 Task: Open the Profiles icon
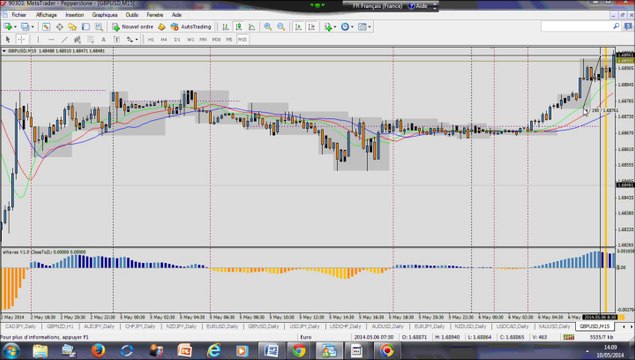[25, 27]
